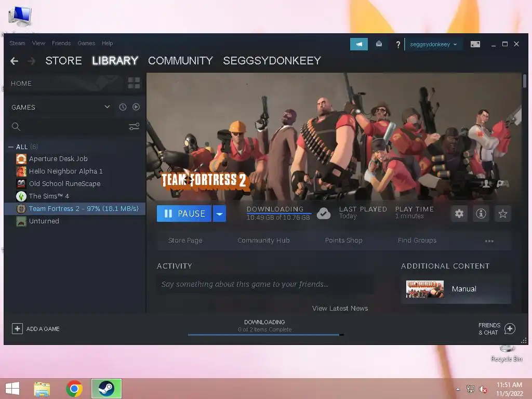Screen dimensions: 532x399
Task: Click the muted volume tray icon
Action: [x=483, y=389]
